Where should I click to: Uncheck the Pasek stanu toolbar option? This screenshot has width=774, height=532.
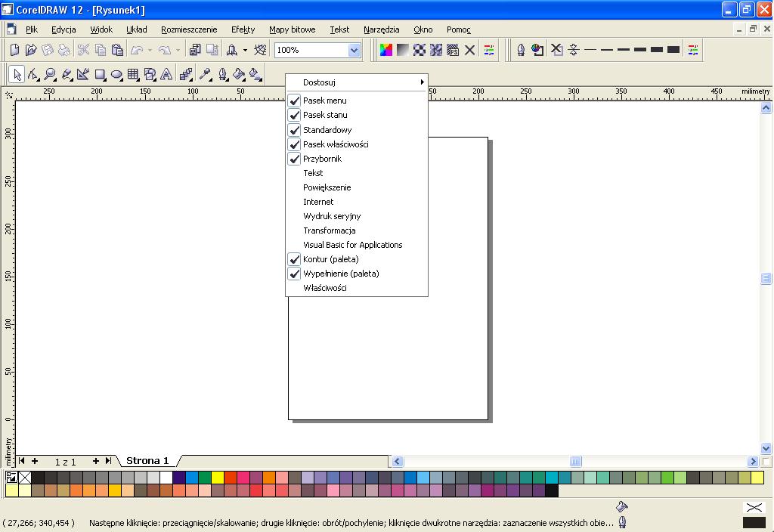click(325, 115)
